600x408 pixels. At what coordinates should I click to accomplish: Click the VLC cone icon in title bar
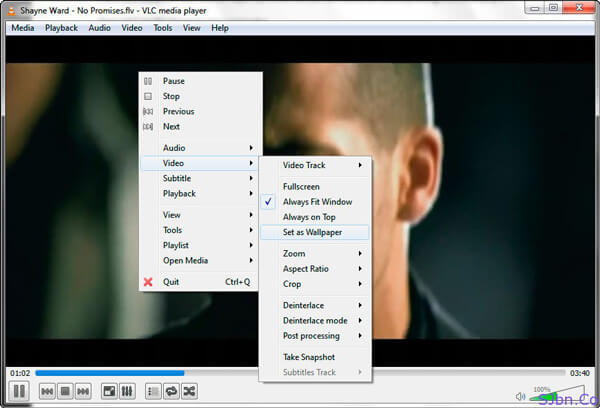[11, 10]
